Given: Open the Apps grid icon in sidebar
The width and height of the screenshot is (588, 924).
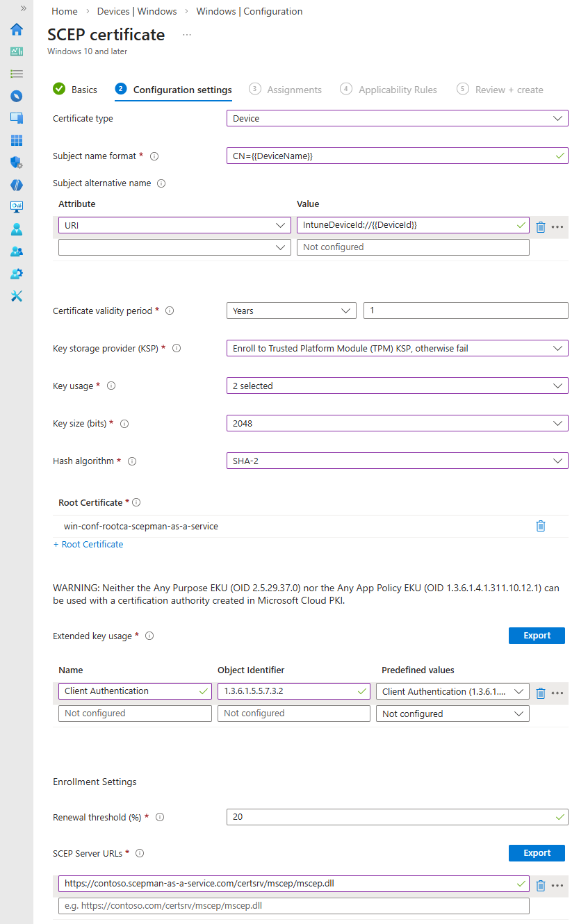Looking at the screenshot, I should 17,140.
